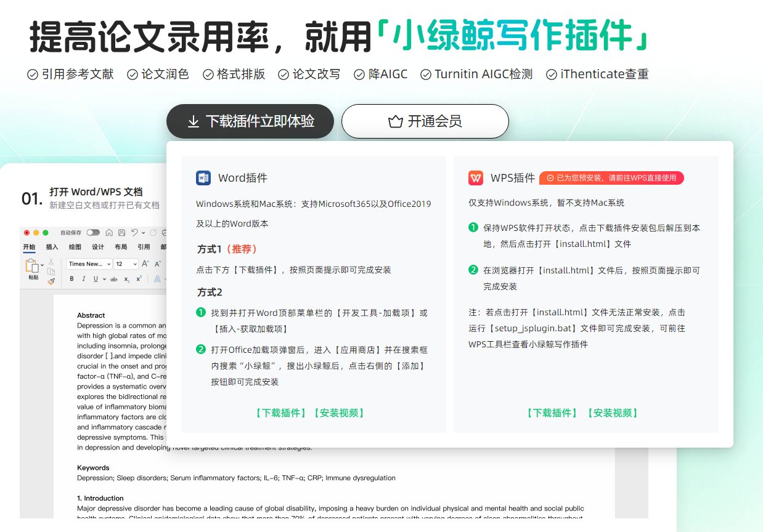Switch to the 绘图 ribbon tab
Viewport: 763px width, 532px height.
coord(75,247)
